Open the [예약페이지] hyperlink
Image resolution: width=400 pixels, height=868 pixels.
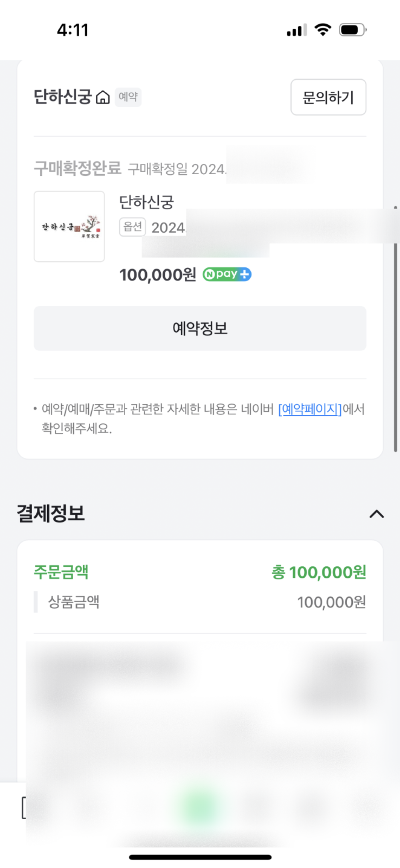tap(310, 409)
